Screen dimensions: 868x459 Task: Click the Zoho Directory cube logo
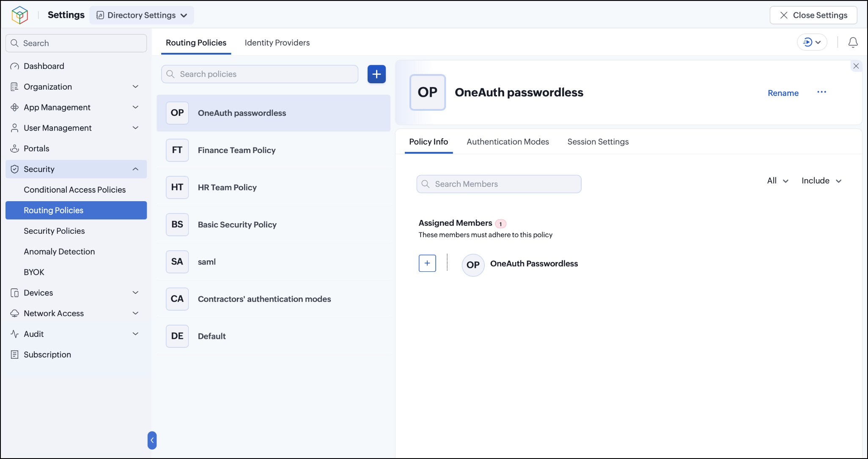point(19,15)
